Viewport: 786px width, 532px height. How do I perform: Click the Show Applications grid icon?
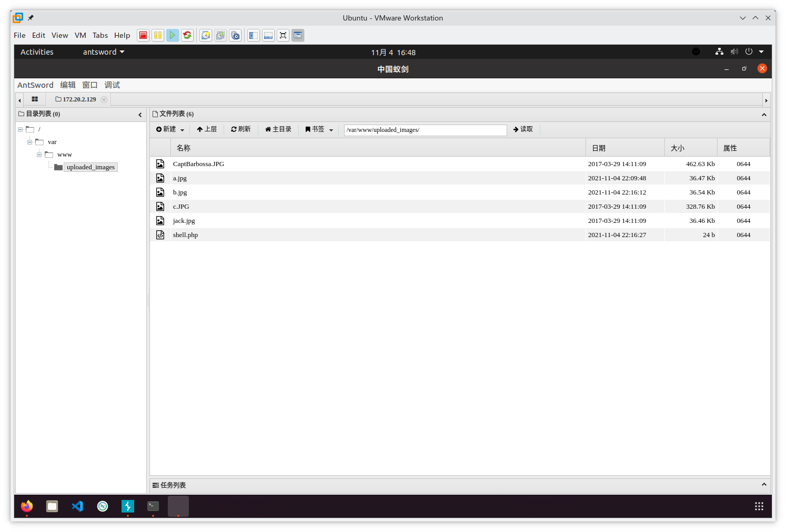759,506
